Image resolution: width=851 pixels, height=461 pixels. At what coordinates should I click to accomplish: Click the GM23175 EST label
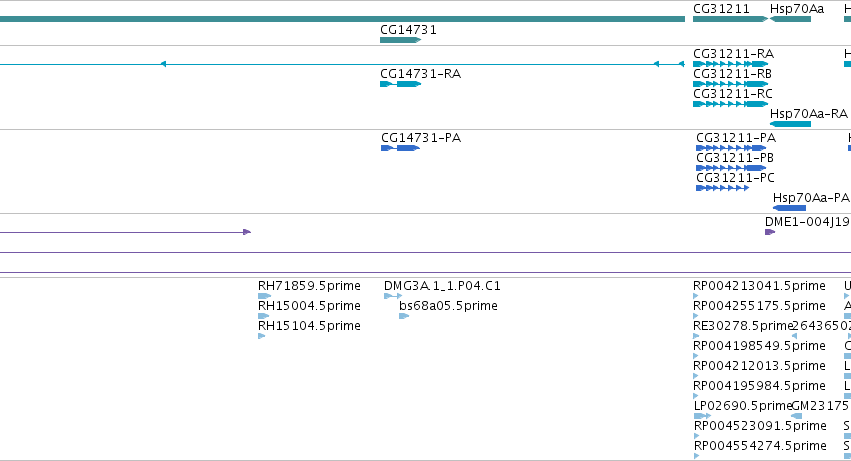pyautogui.click(x=820, y=406)
